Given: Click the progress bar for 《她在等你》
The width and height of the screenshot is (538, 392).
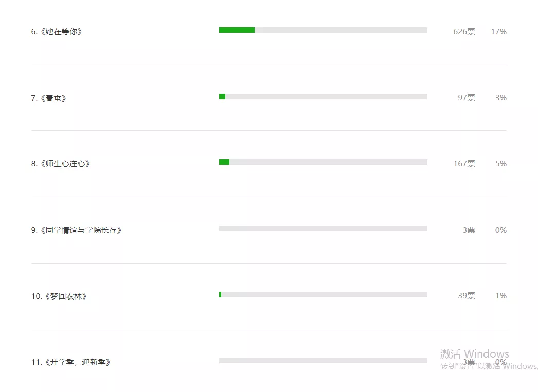Looking at the screenshot, I should click(323, 30).
